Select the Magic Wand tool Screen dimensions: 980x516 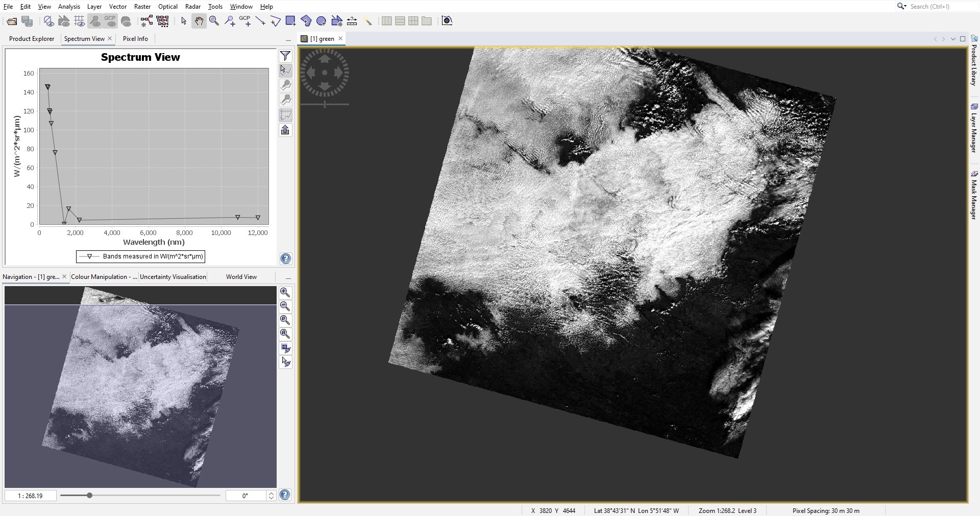point(367,21)
